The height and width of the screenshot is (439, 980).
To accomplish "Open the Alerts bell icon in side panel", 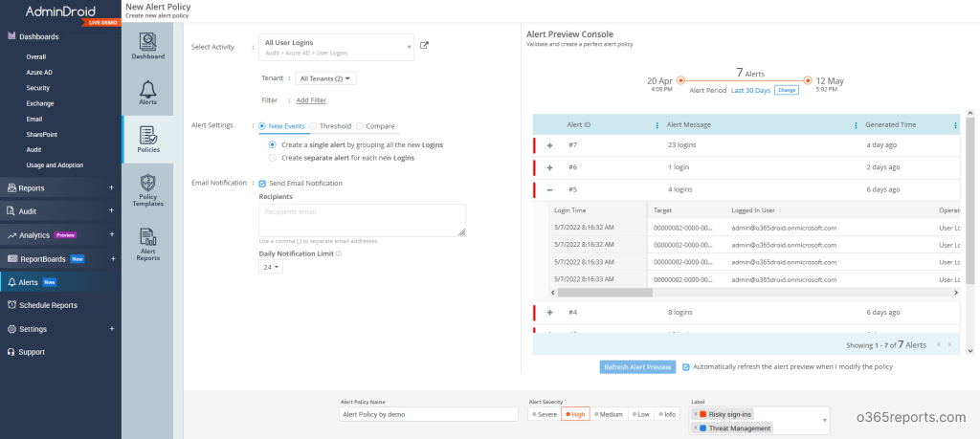I will click(148, 89).
